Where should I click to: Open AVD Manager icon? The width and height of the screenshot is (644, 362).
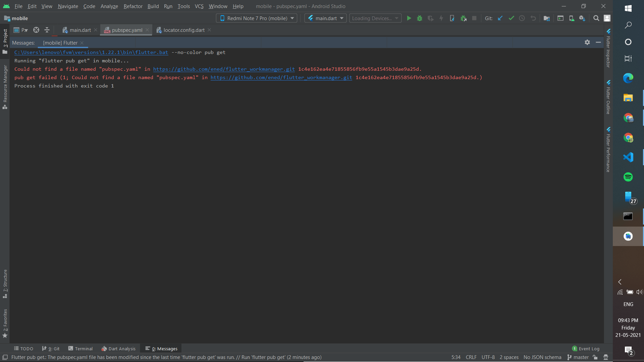(x=571, y=18)
